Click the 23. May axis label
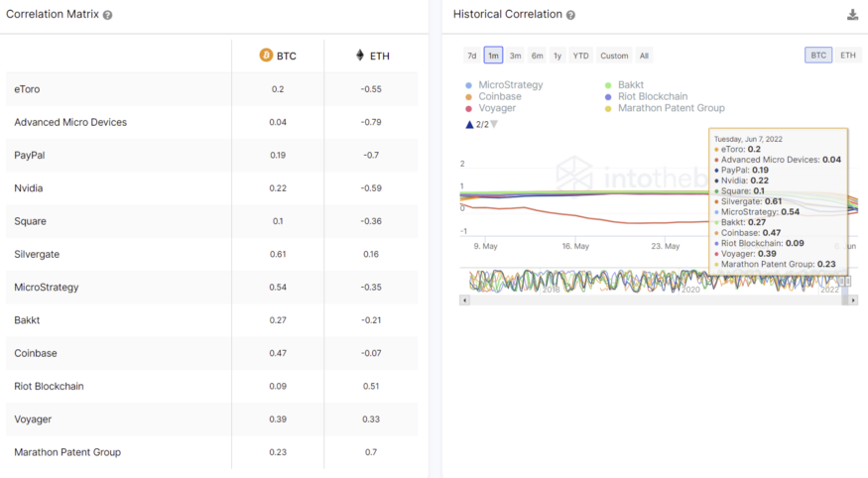Screen dimensions: 868x478 [666, 246]
